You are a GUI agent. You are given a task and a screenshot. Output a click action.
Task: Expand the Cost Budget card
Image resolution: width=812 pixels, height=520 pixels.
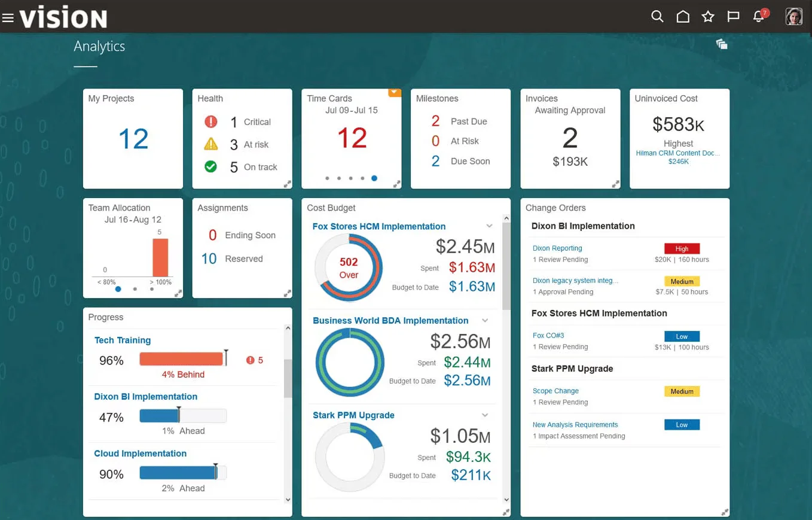[x=506, y=512]
